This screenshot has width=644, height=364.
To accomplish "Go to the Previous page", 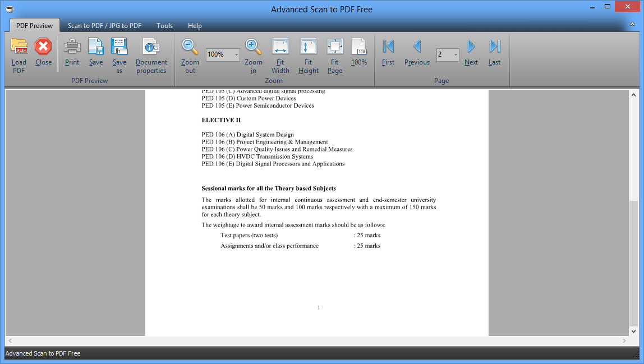I will (417, 47).
